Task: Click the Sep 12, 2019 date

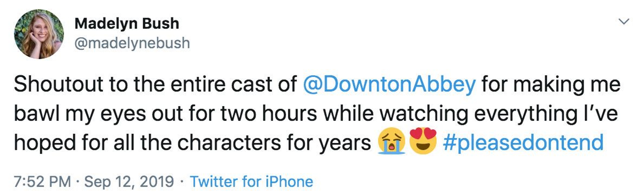Action: pos(129,181)
